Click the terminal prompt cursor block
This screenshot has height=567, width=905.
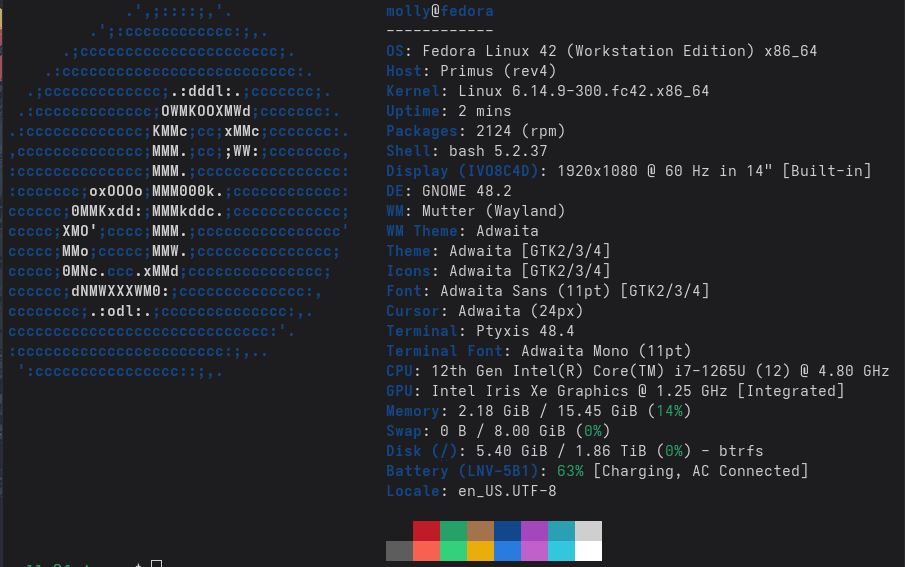(x=156, y=565)
